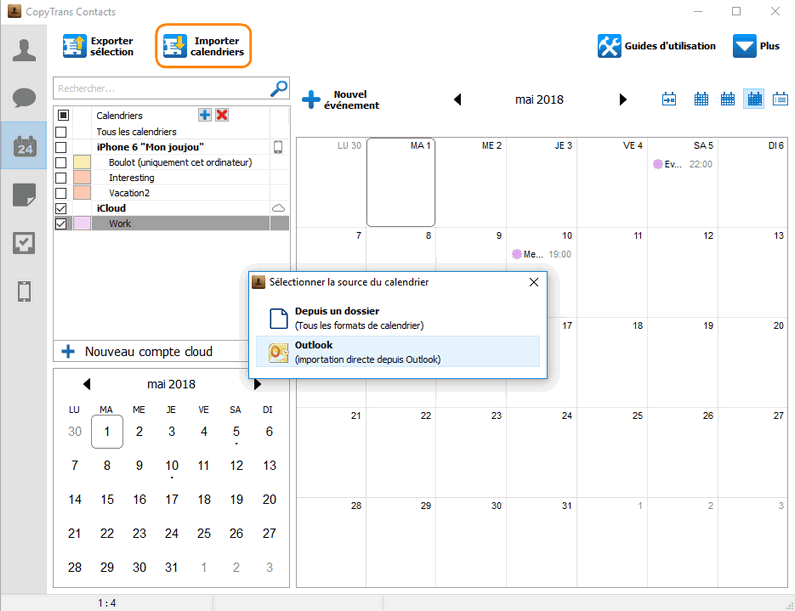The width and height of the screenshot is (795, 611).
Task: Go to previous month in mini calendar
Action: point(87,384)
